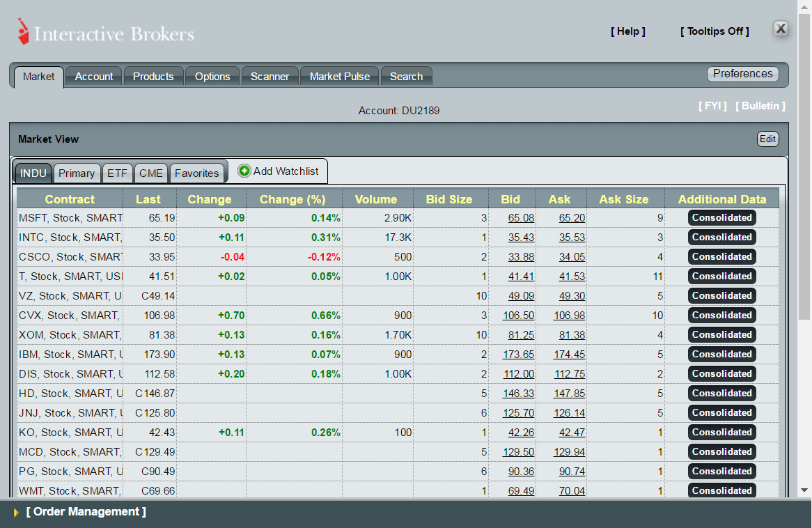
Task: Go to the Account tab
Action: tap(93, 77)
